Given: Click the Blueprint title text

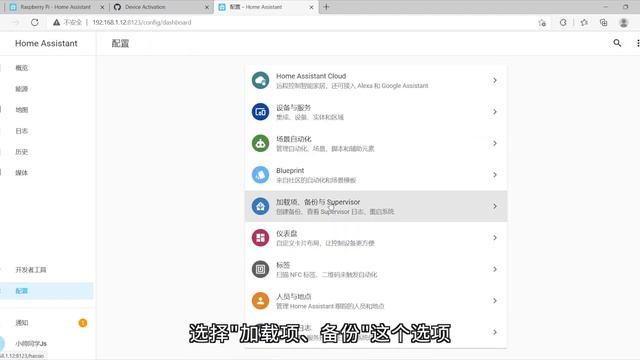Looking at the screenshot, I should [x=290, y=170].
